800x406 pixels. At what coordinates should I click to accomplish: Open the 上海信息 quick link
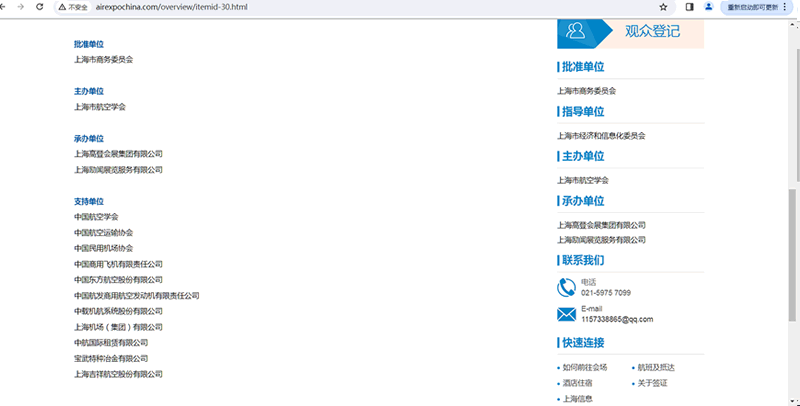click(577, 399)
